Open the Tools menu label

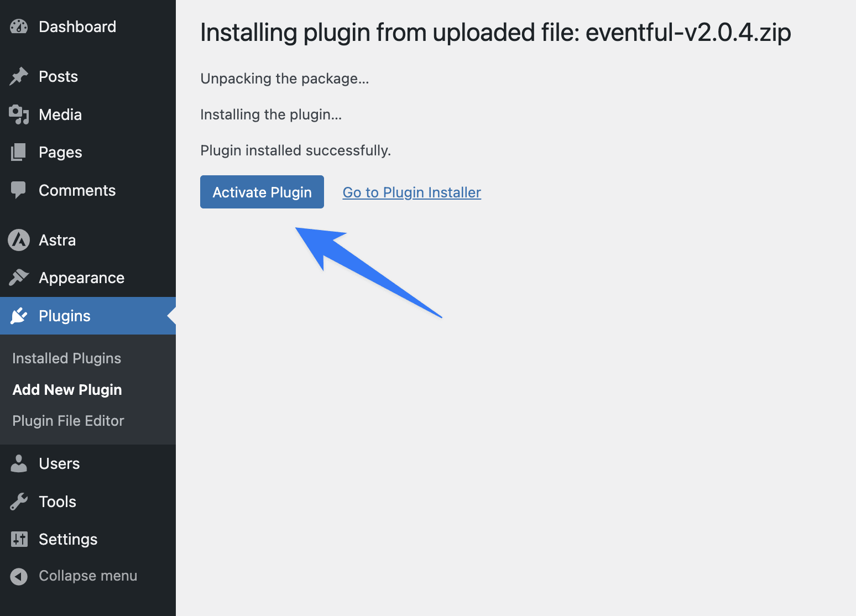tap(58, 502)
